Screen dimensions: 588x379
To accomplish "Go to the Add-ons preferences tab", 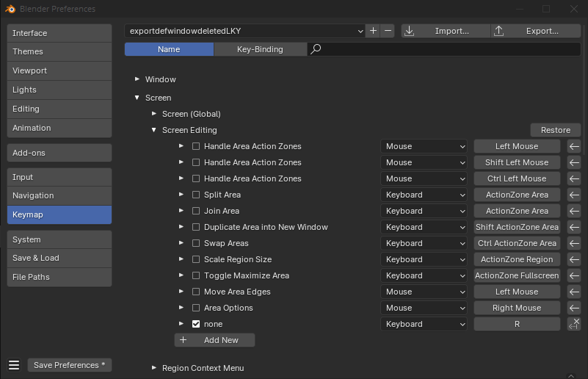I will click(x=59, y=153).
